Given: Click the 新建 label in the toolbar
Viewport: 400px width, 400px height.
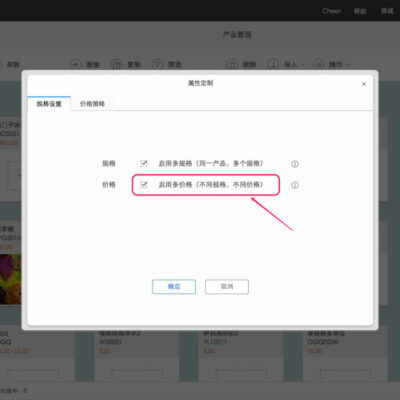Looking at the screenshot, I should coord(93,64).
